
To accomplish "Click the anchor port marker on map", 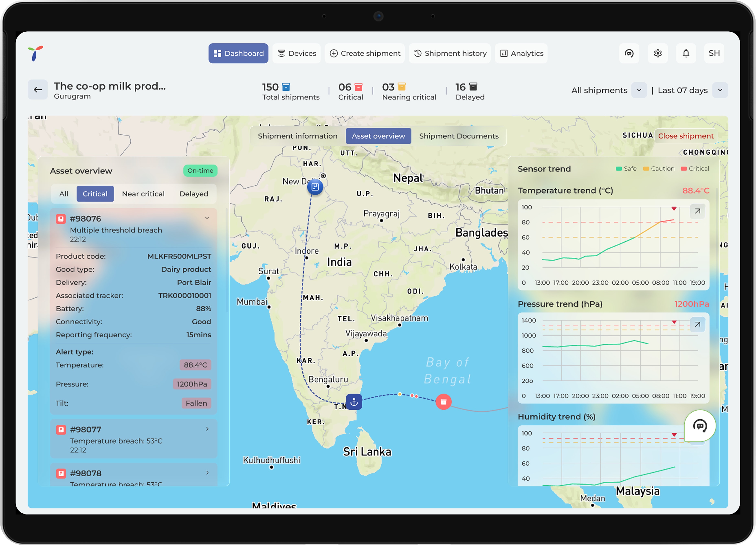I will pyautogui.click(x=354, y=402).
